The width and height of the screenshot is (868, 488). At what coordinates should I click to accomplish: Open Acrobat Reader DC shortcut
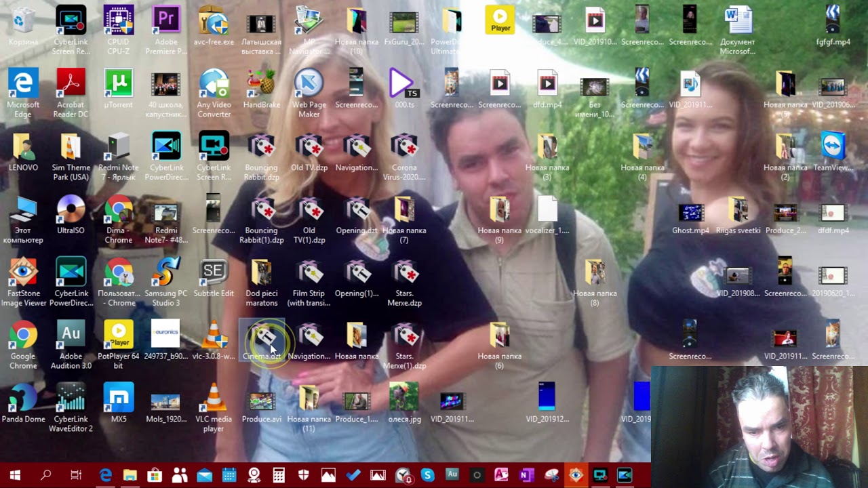click(x=71, y=93)
